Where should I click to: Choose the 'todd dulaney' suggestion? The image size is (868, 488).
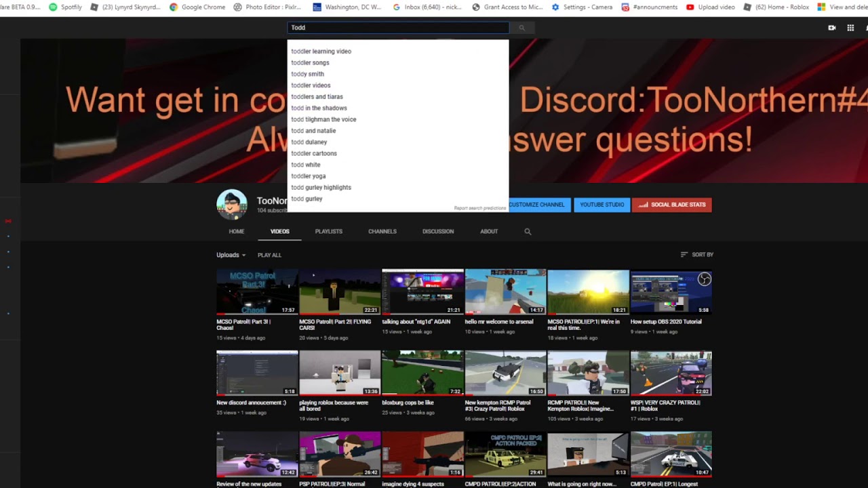(398, 142)
